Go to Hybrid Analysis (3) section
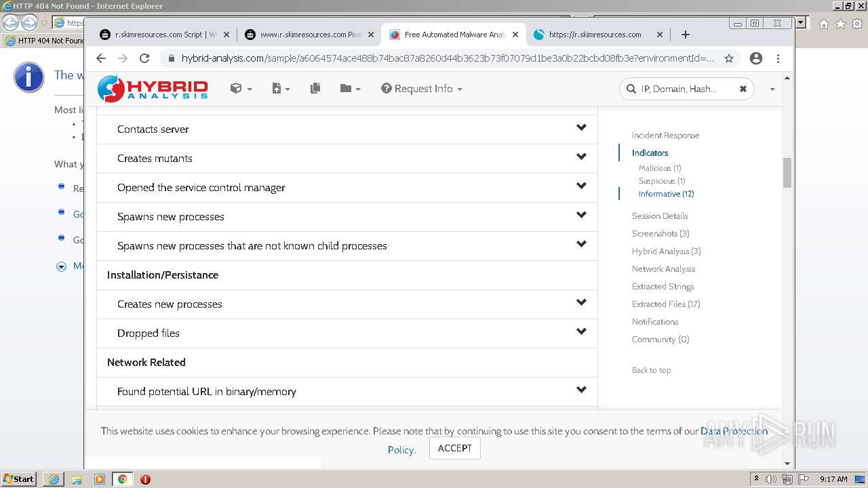The height and width of the screenshot is (488, 868). click(667, 251)
